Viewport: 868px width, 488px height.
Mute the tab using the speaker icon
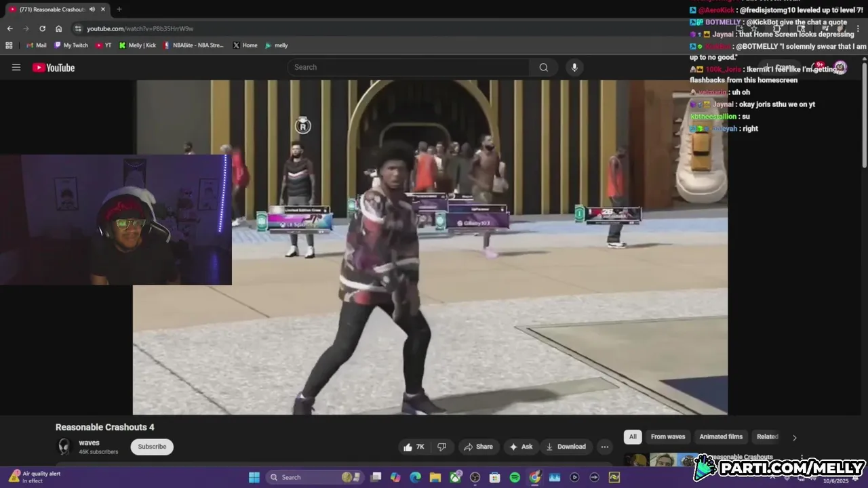[92, 9]
